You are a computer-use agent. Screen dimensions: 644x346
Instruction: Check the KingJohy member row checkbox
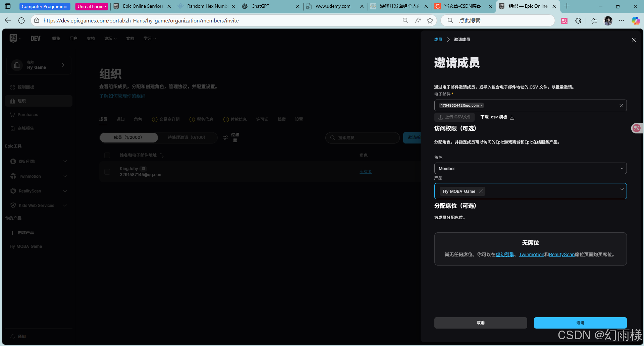tap(107, 172)
